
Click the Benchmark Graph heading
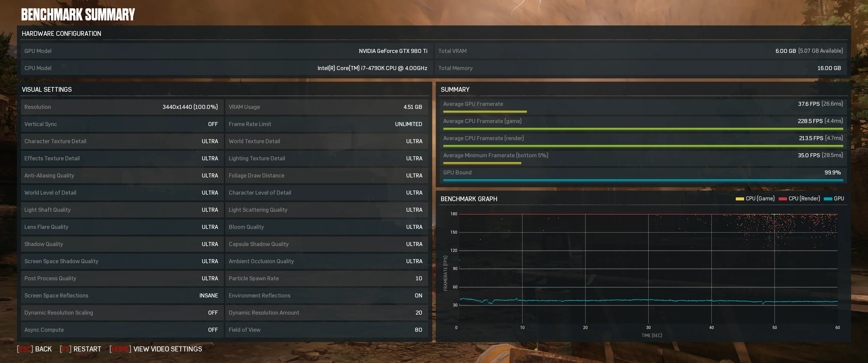click(469, 199)
